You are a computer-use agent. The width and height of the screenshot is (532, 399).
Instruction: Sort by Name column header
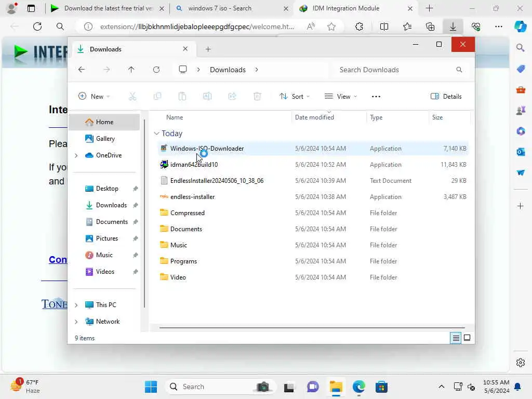tap(175, 117)
